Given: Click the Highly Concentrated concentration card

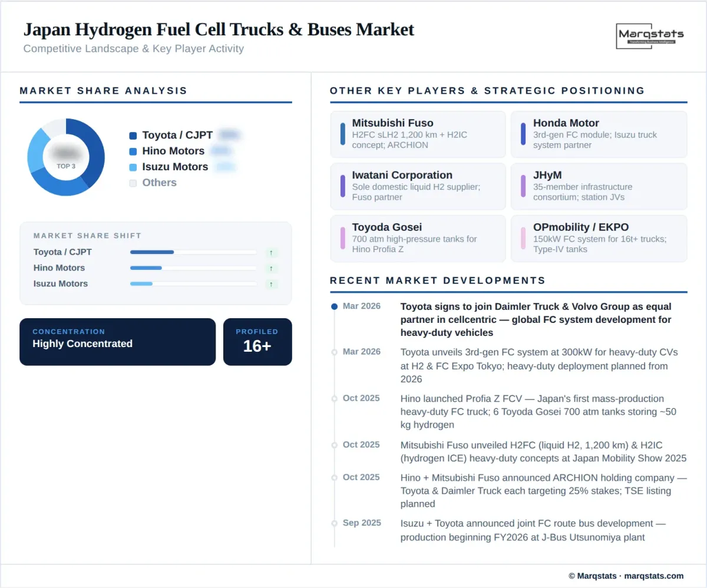Looking at the screenshot, I should [x=117, y=342].
